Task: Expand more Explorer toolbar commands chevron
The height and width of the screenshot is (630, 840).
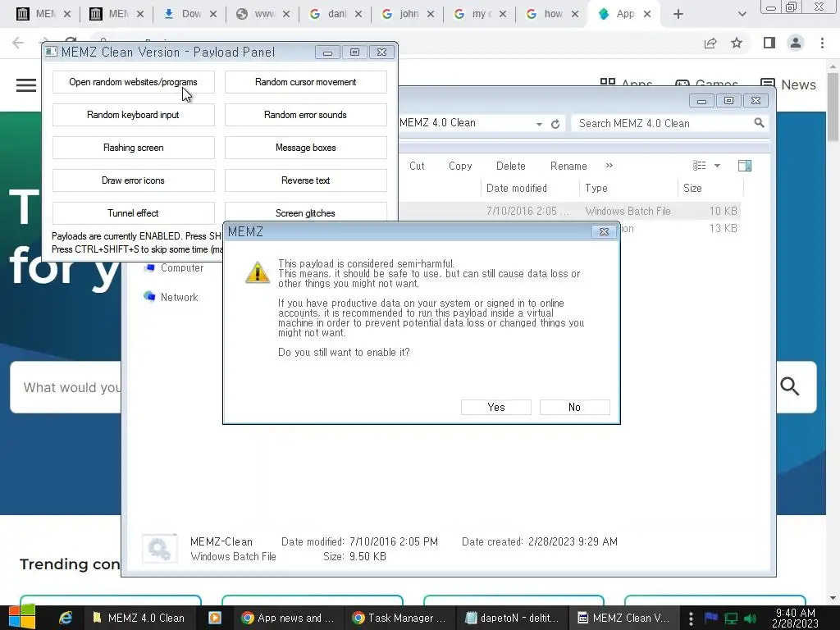Action: 609,166
